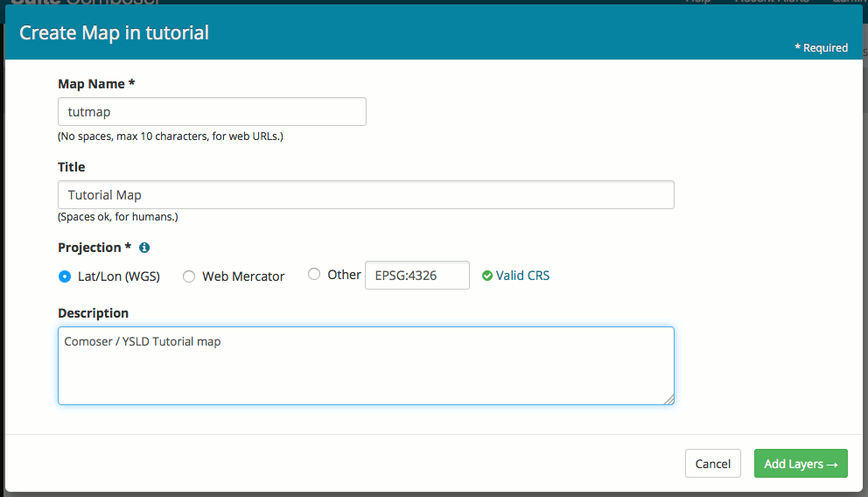The width and height of the screenshot is (868, 497).
Task: Select the Lat/Lon (WGS) radio button
Action: click(x=65, y=276)
